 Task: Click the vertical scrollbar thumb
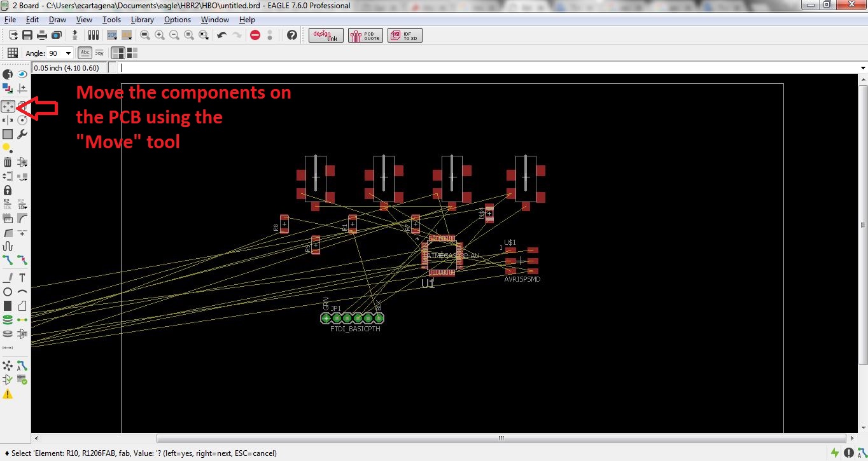[863, 226]
